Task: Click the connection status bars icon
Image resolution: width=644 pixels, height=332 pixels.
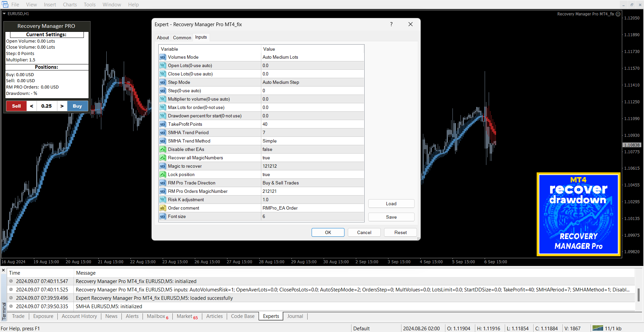Action: pos(597,328)
